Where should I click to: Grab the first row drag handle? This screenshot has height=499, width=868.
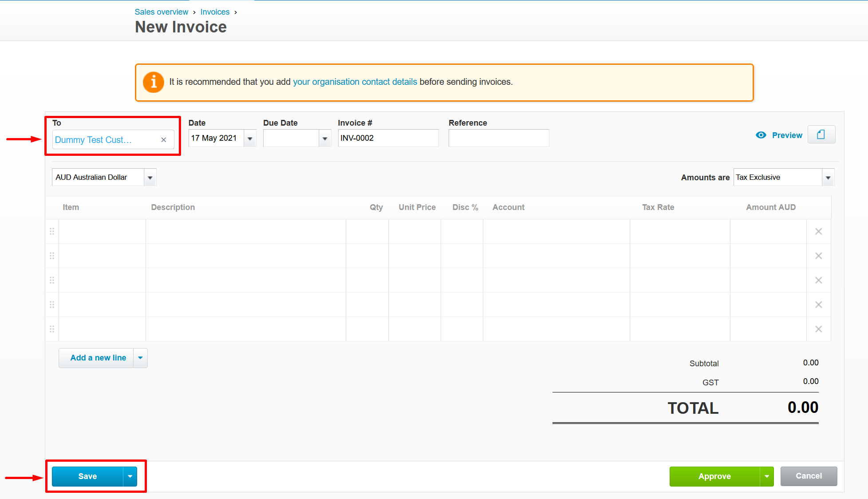pos(52,231)
